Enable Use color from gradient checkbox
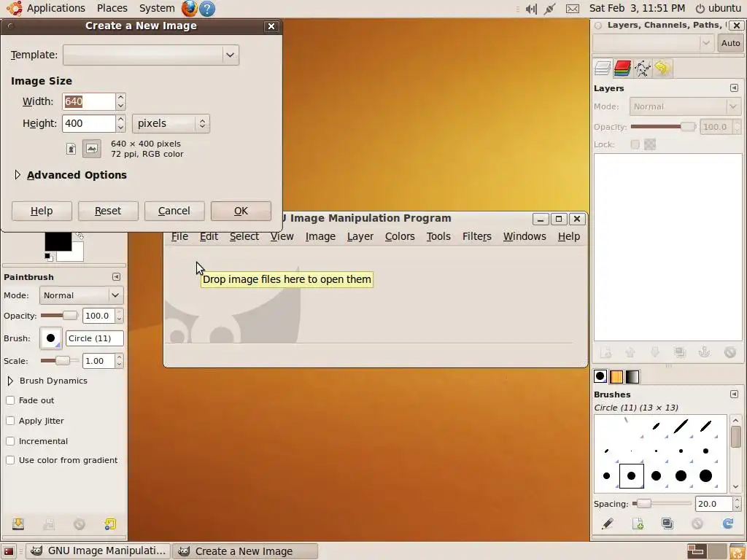 [x=10, y=461]
